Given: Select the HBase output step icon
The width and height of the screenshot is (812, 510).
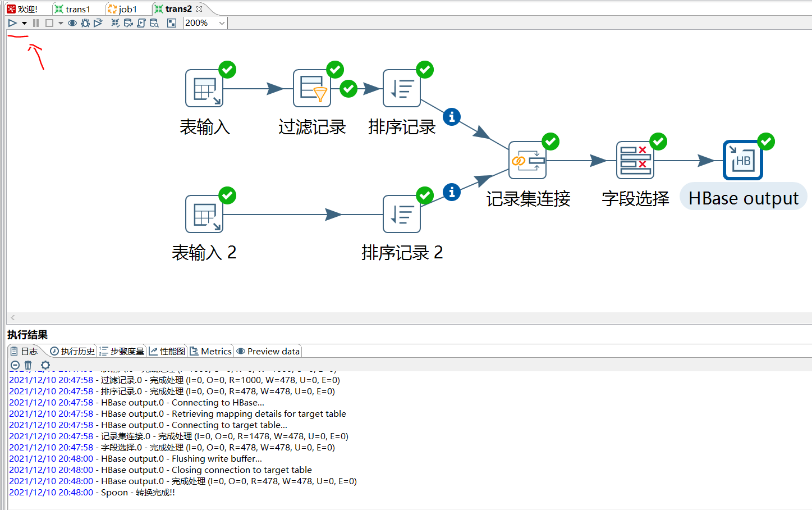Looking at the screenshot, I should coord(743,160).
